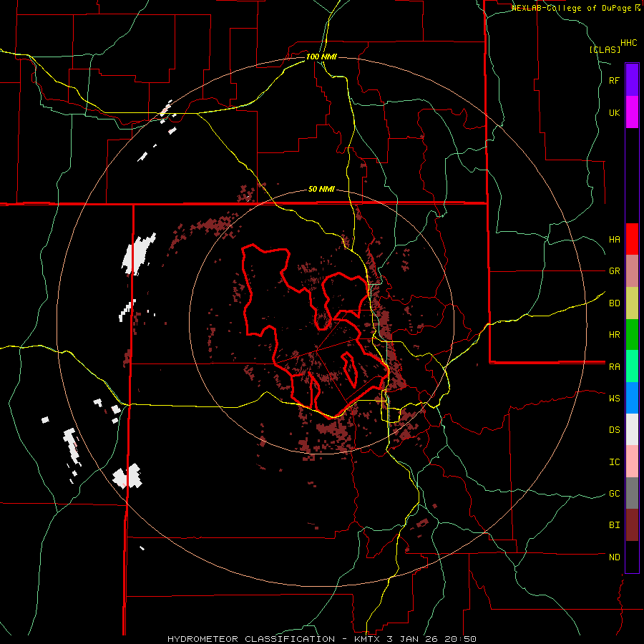Click the white DS legend color swatch
The height and width of the screenshot is (644, 644).
[x=632, y=429]
